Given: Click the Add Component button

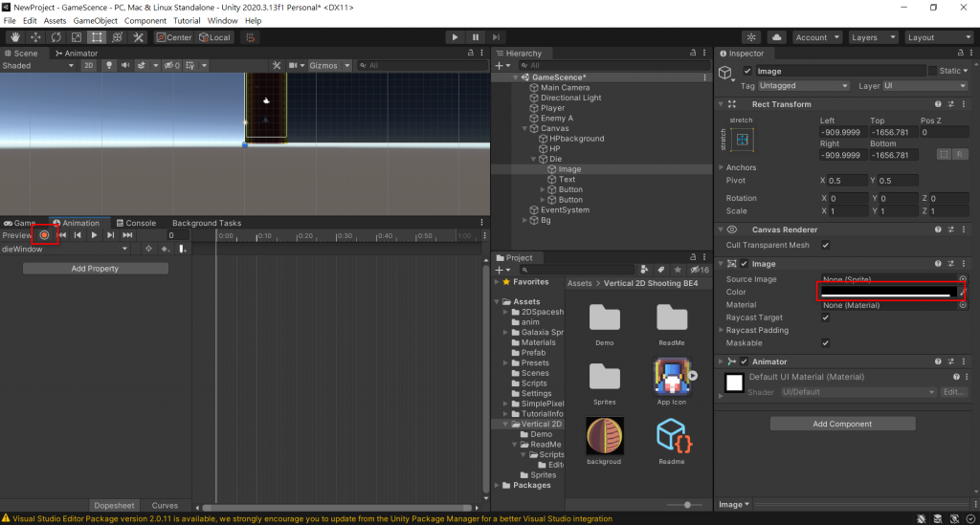Looking at the screenshot, I should tap(842, 424).
